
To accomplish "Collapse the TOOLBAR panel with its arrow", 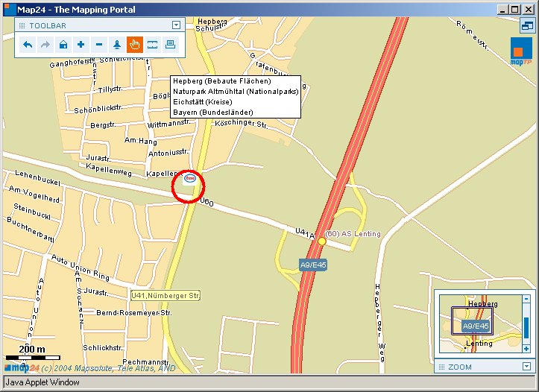I will point(176,25).
